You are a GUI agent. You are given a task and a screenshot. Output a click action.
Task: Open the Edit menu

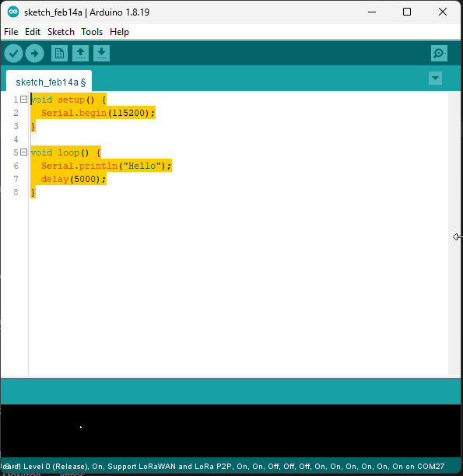pyautogui.click(x=33, y=32)
